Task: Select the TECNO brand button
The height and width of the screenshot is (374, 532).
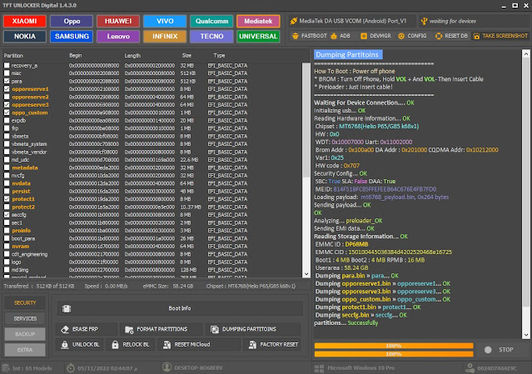Action: (212, 36)
